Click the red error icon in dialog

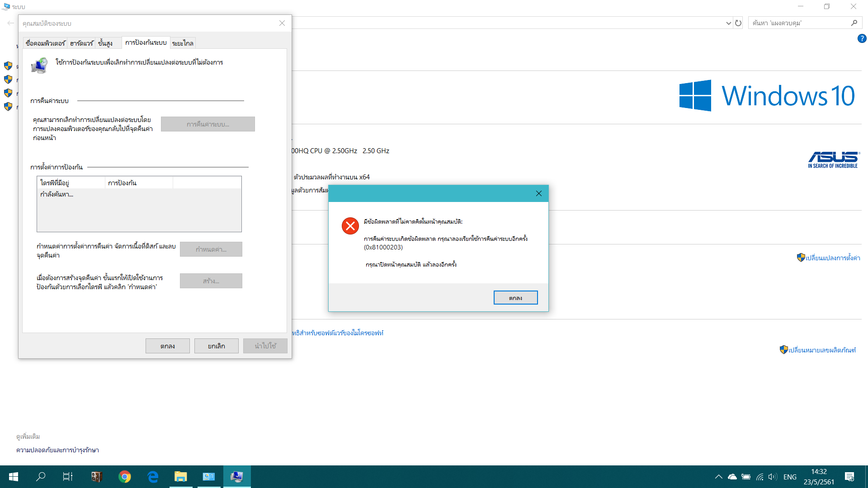(350, 226)
